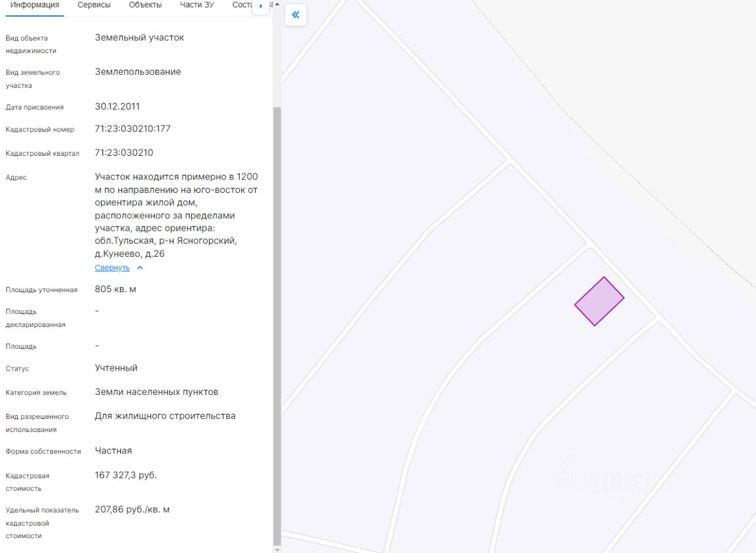Select cadastral number 71:23:030210:177
Screen dimensions: 756x553
(133, 129)
